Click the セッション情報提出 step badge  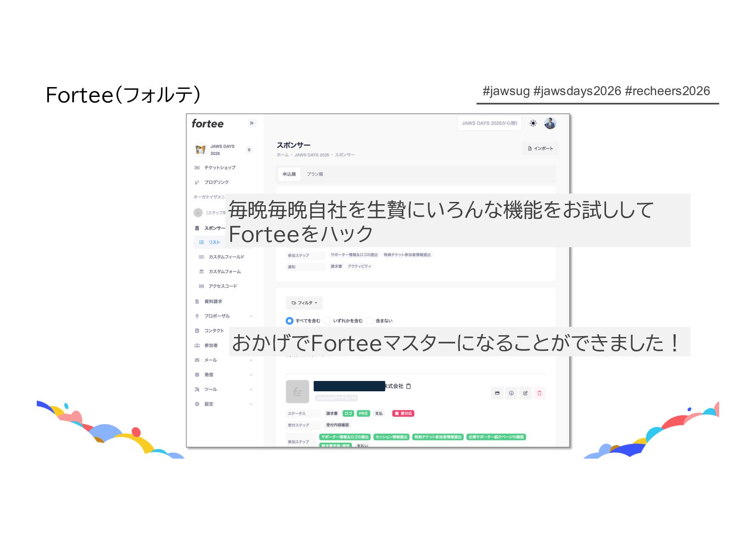391,437
